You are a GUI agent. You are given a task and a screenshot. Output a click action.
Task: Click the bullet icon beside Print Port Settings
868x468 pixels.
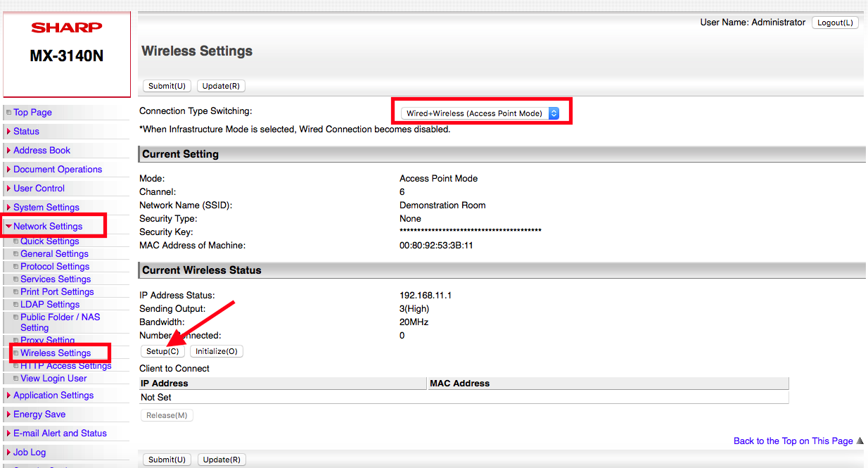[16, 292]
